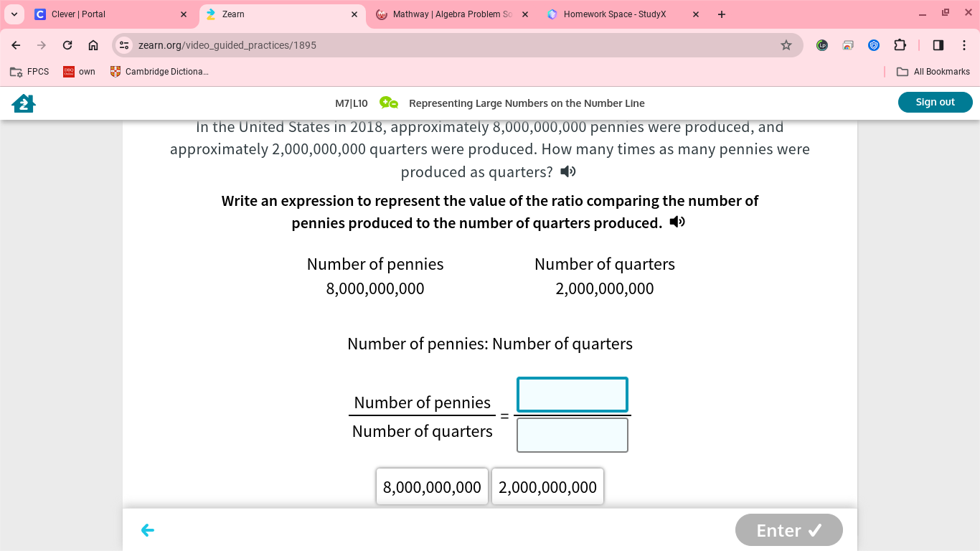Open the 'own' bookmark

tap(79, 72)
